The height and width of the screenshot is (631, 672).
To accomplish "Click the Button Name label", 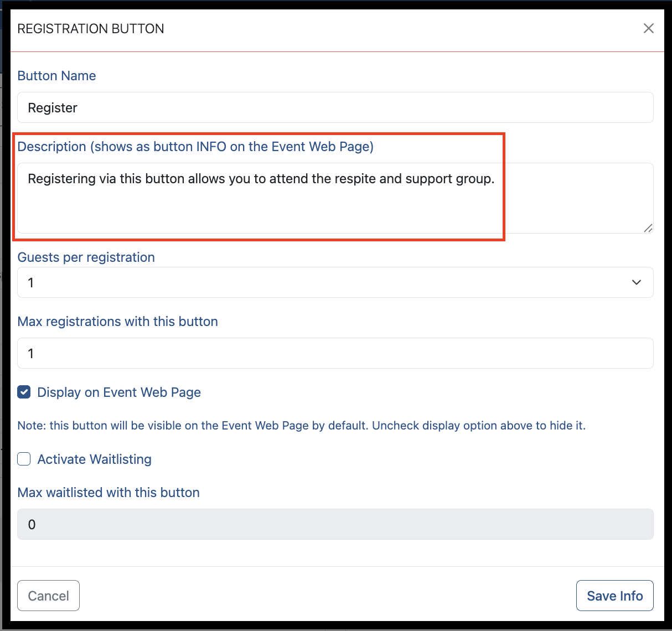I will 57,76.
